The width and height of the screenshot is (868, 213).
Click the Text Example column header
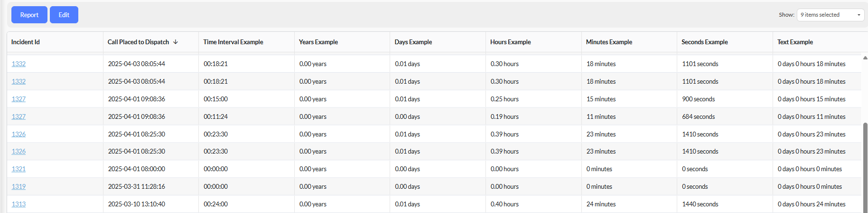[x=795, y=42]
